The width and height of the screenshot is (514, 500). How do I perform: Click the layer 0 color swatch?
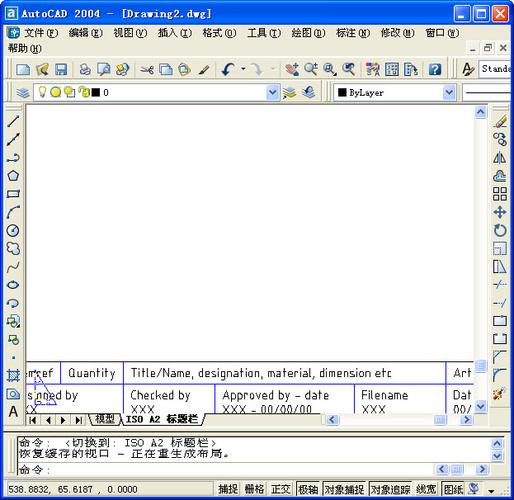(96, 92)
